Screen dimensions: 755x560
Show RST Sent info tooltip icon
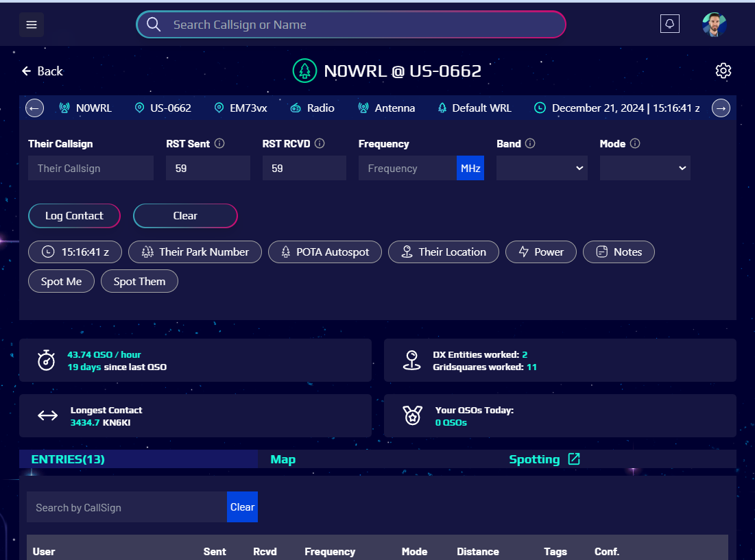219,143
